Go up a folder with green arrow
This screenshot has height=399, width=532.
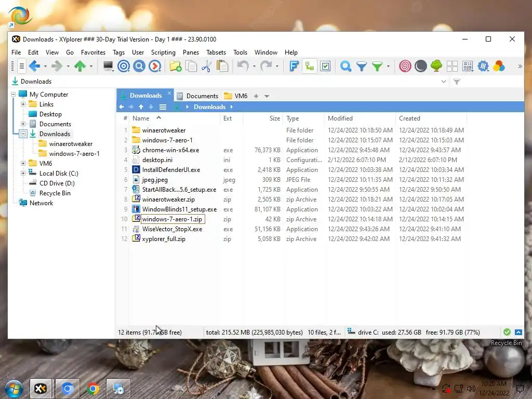tap(80, 66)
